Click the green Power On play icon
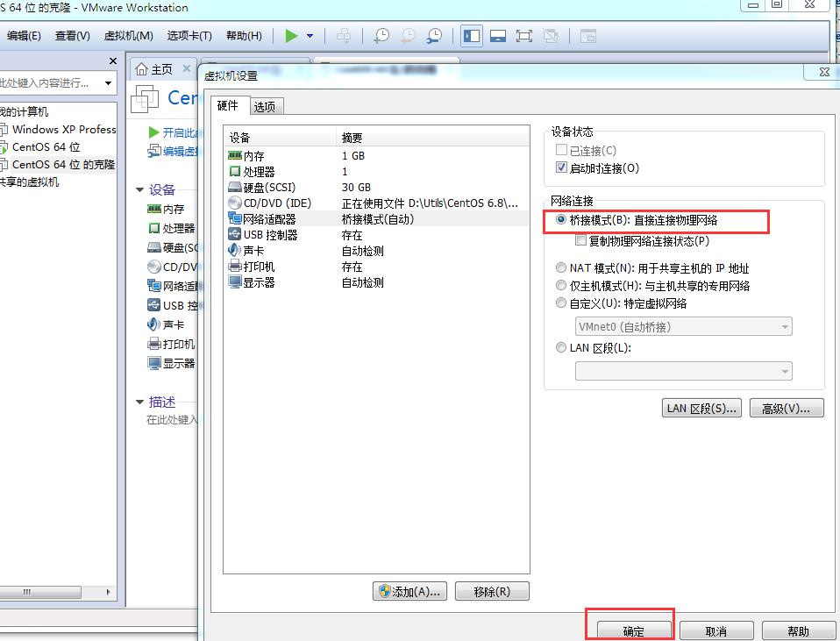The image size is (840, 641). coord(291,36)
